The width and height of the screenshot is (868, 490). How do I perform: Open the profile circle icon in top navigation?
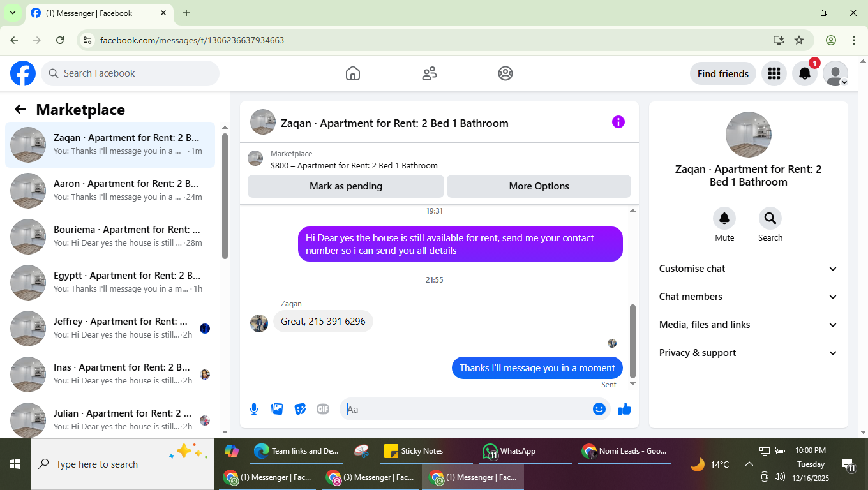(x=505, y=73)
